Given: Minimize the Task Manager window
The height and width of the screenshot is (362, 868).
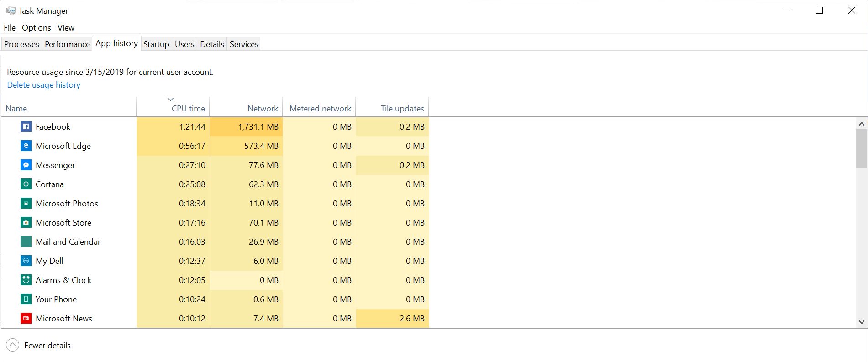Looking at the screenshot, I should coord(788,10).
